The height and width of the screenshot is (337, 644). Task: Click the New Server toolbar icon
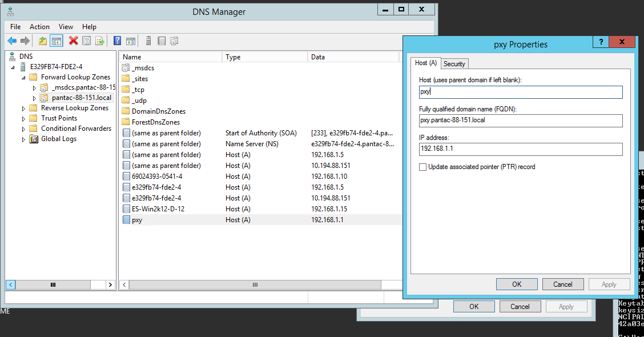(148, 41)
